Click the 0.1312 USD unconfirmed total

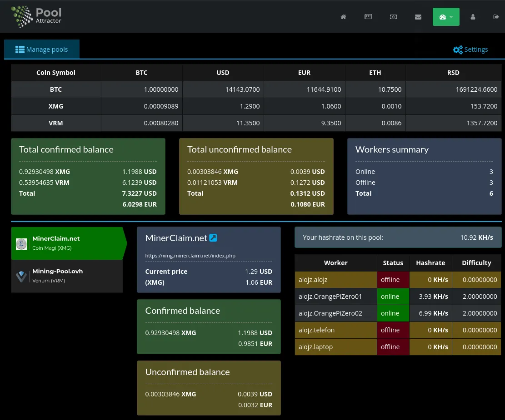307,193
